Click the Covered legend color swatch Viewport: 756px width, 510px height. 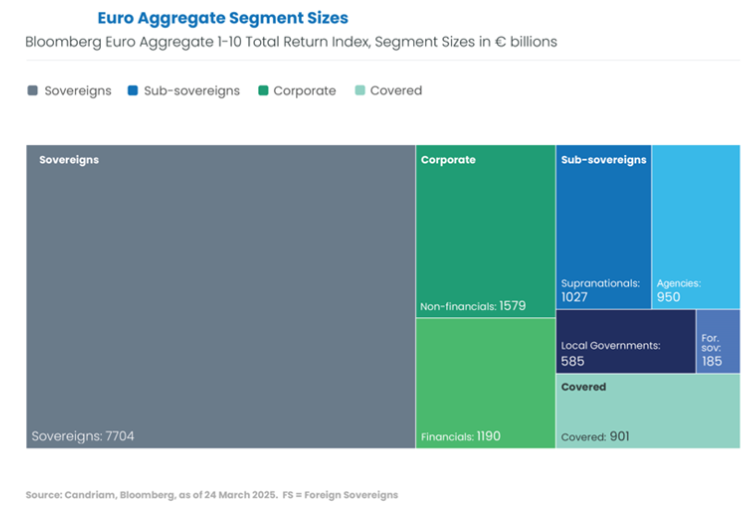pos(360,91)
